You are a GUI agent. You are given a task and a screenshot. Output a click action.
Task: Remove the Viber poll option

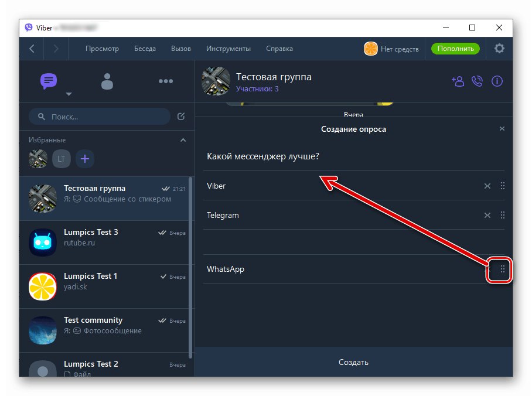pos(487,186)
